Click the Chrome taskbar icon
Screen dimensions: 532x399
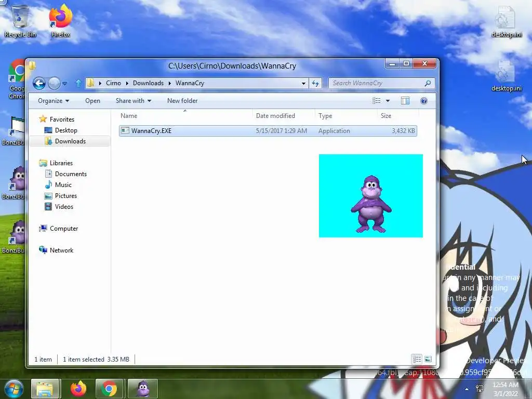point(109,389)
